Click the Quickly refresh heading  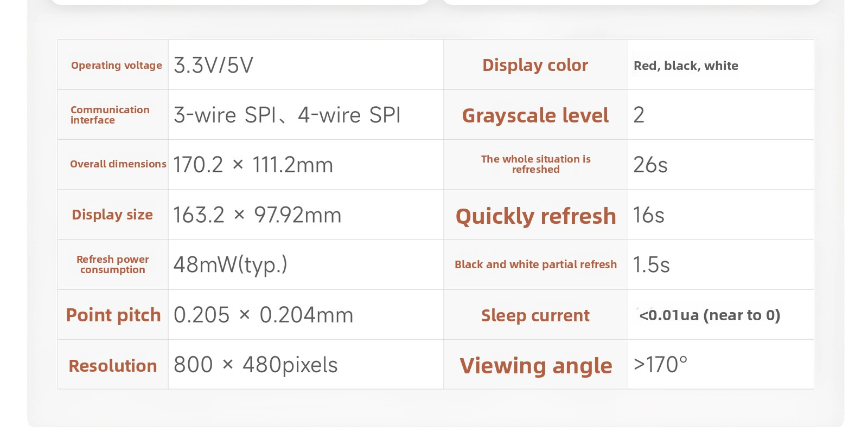pos(536,216)
